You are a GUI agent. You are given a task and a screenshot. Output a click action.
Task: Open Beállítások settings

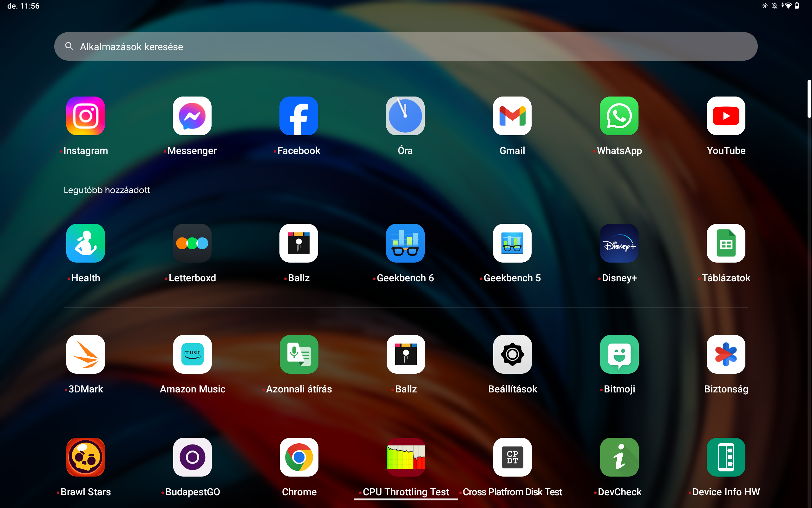tap(512, 354)
